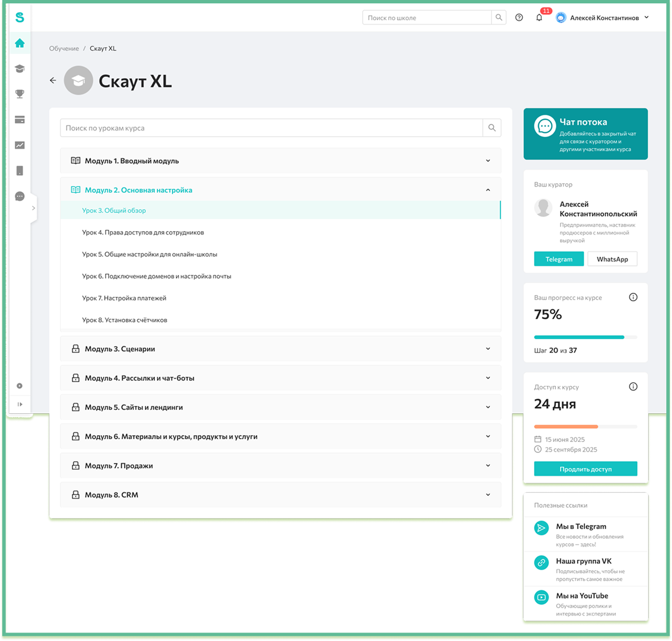Click the Telegram curator button
Screen dimensions: 672x641
coord(558,259)
